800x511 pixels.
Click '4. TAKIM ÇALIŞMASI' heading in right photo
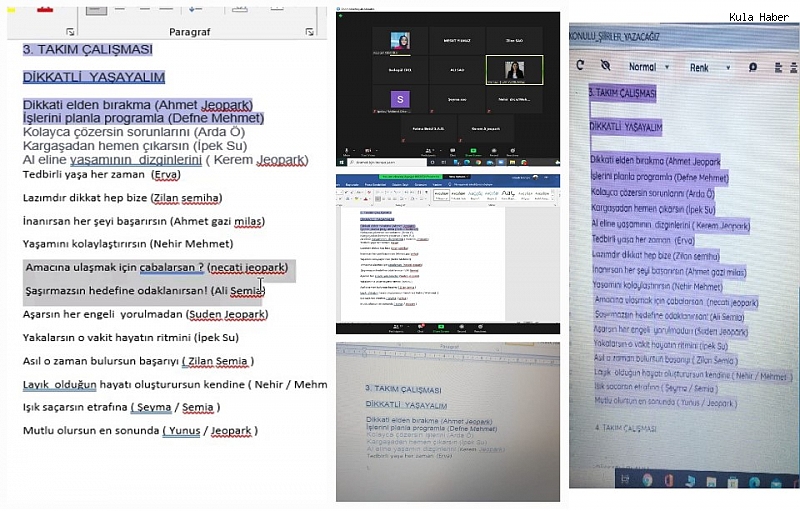click(626, 428)
